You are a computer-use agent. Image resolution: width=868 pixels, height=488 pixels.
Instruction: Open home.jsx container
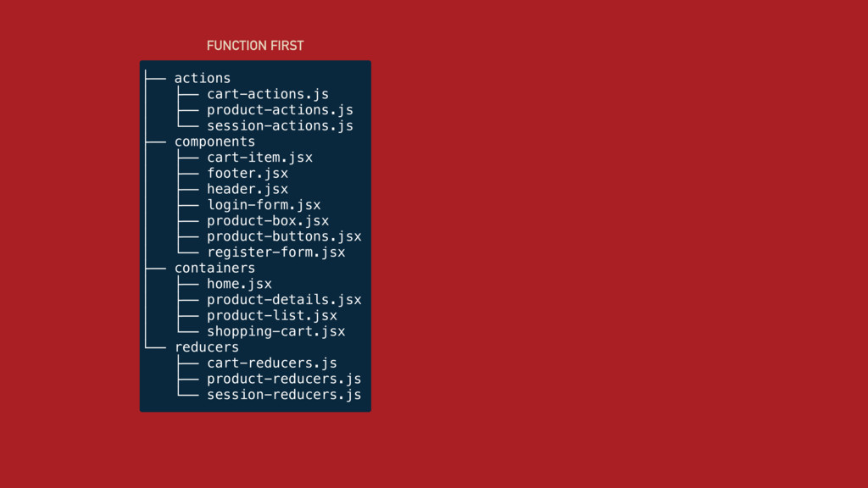pos(239,284)
